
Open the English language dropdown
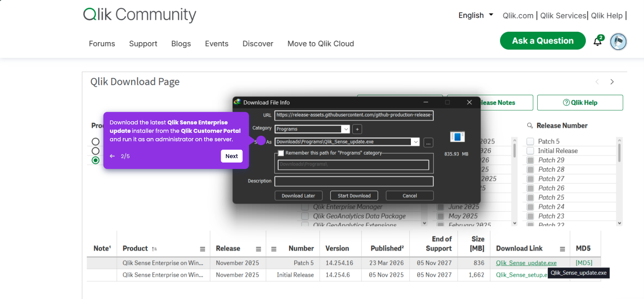(475, 15)
